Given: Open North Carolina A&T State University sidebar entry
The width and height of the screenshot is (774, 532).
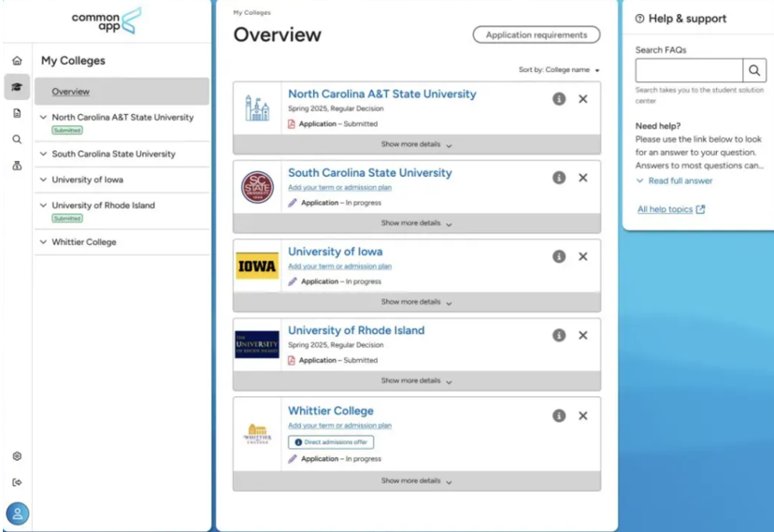Looking at the screenshot, I should [122, 118].
